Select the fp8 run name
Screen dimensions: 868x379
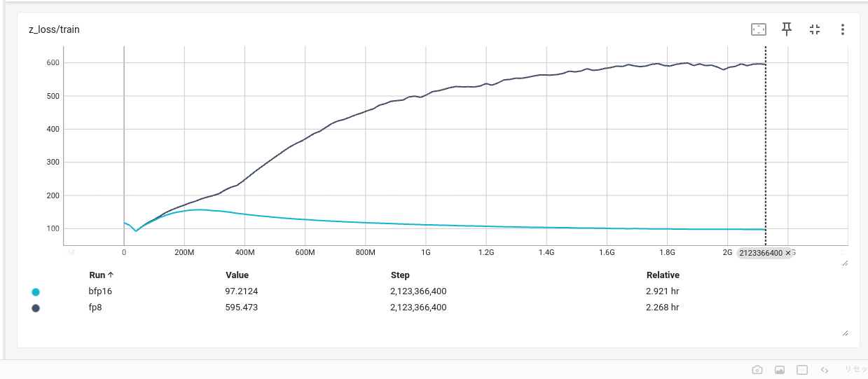[x=96, y=308]
